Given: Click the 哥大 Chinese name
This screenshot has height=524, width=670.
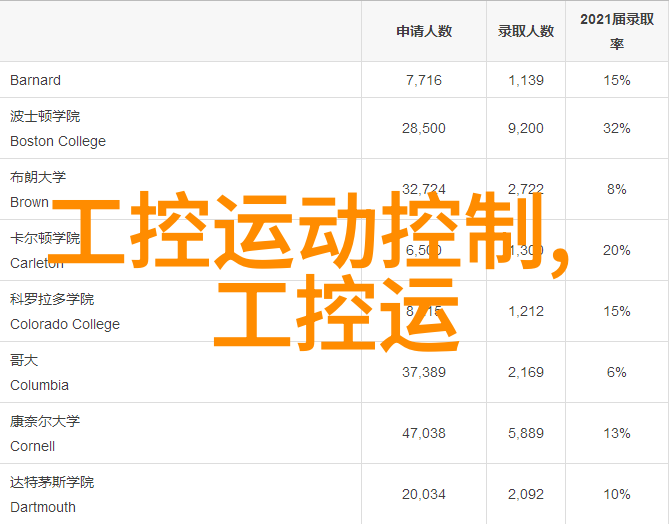Looking at the screenshot, I should (24, 360).
